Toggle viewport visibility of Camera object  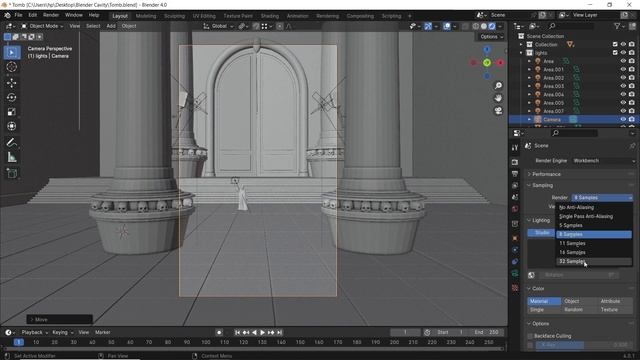623,120
